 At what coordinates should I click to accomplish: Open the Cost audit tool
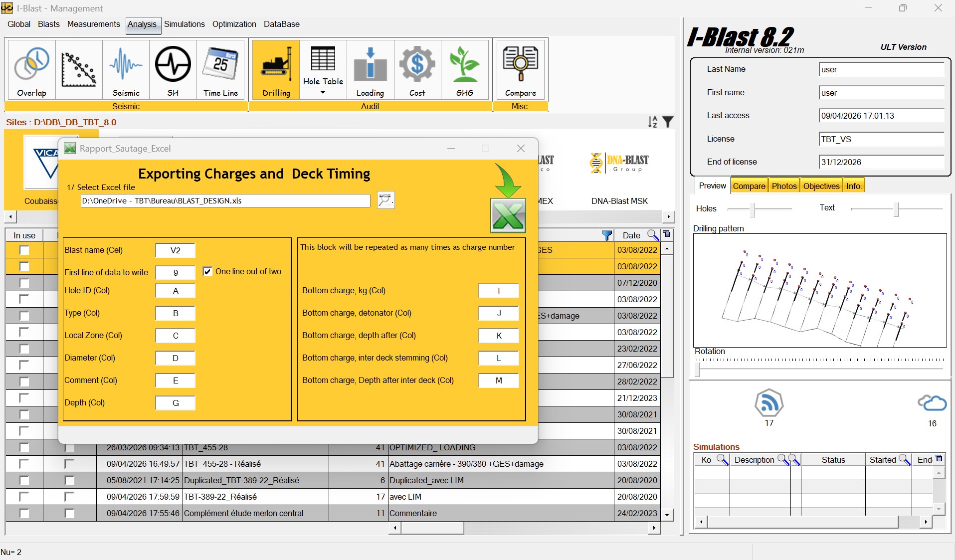[x=417, y=70]
